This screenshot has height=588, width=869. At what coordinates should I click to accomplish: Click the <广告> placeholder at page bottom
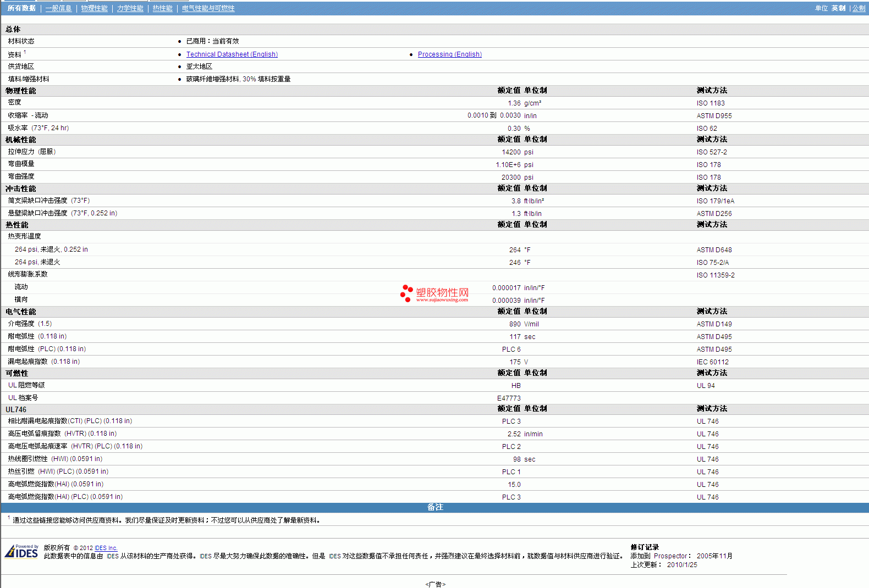(435, 584)
